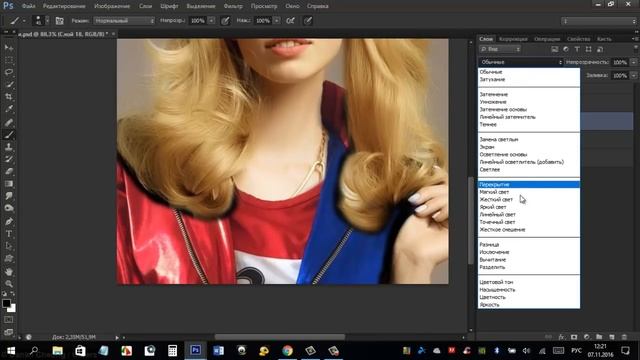Image resolution: width=640 pixels, height=360 pixels.
Task: Select the Zoom tool
Action: [9, 284]
